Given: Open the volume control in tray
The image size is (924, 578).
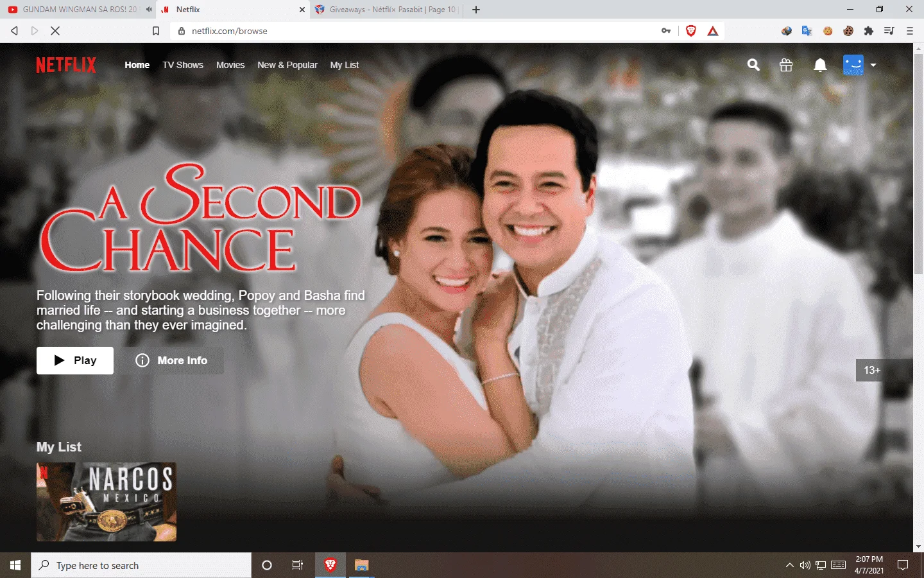Looking at the screenshot, I should click(805, 565).
